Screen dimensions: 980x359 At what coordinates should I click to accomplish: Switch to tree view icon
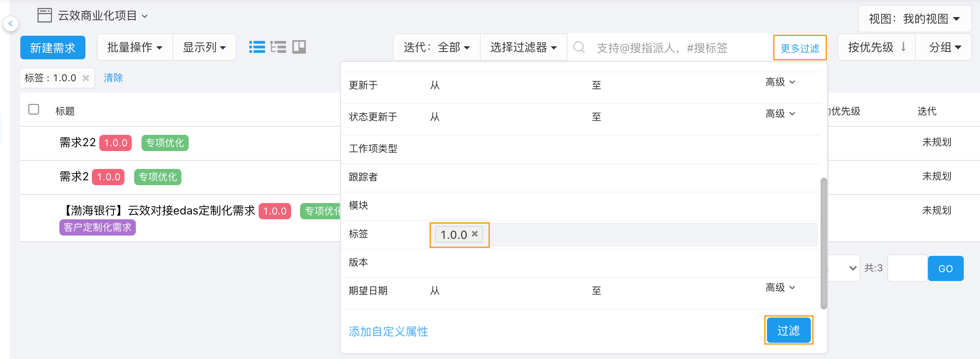coord(278,47)
